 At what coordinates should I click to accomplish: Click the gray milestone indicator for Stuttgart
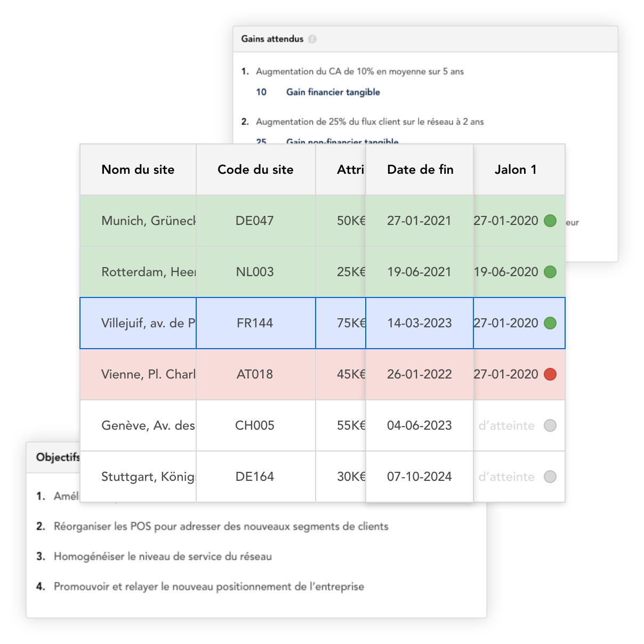[x=550, y=477]
